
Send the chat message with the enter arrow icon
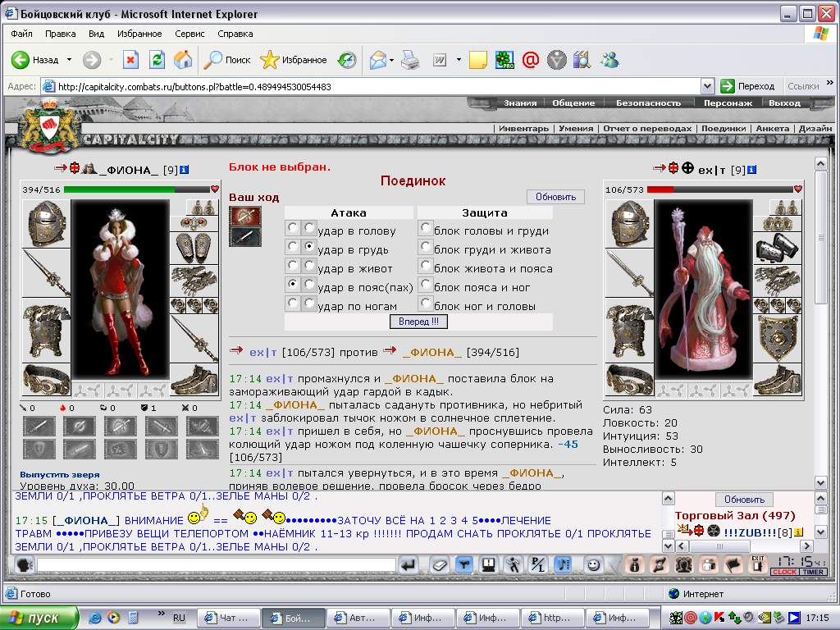409,565
